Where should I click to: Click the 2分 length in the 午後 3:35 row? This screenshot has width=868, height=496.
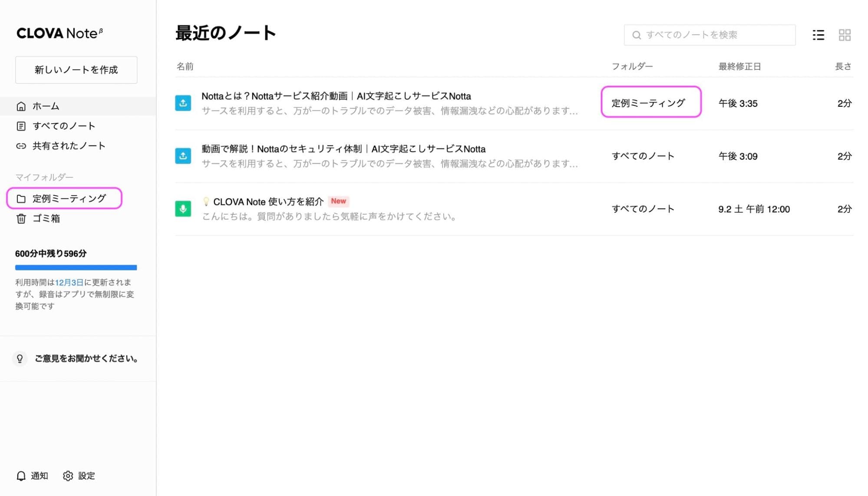[845, 104]
